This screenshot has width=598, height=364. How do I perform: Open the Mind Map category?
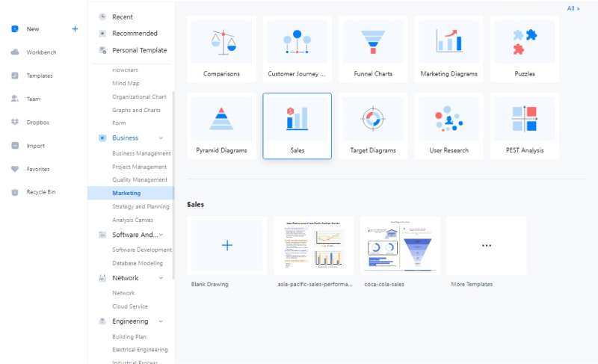point(126,83)
